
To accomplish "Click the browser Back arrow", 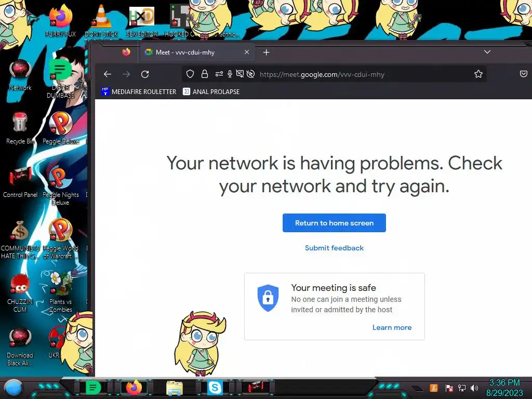I will coord(108,74).
